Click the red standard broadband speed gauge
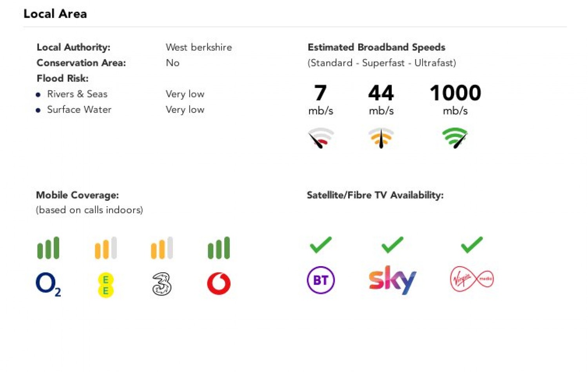The image size is (588, 372). click(x=321, y=138)
